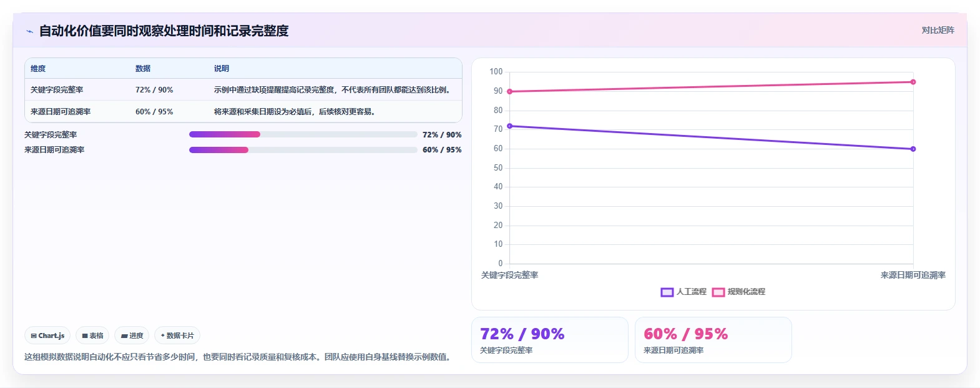Click the purple data point at 60
Viewport: 980px width, 388px height.
(913, 149)
